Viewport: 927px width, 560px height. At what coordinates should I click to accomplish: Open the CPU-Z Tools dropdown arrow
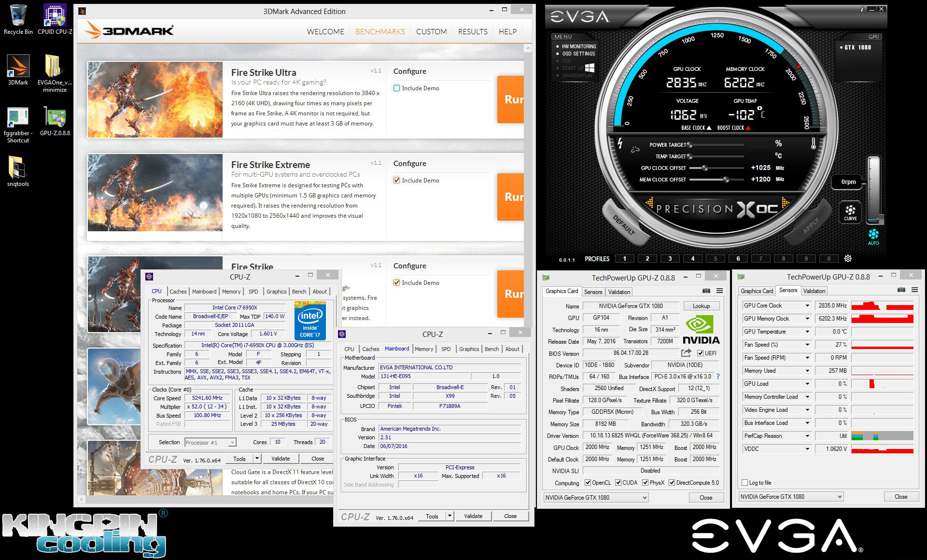point(257,458)
